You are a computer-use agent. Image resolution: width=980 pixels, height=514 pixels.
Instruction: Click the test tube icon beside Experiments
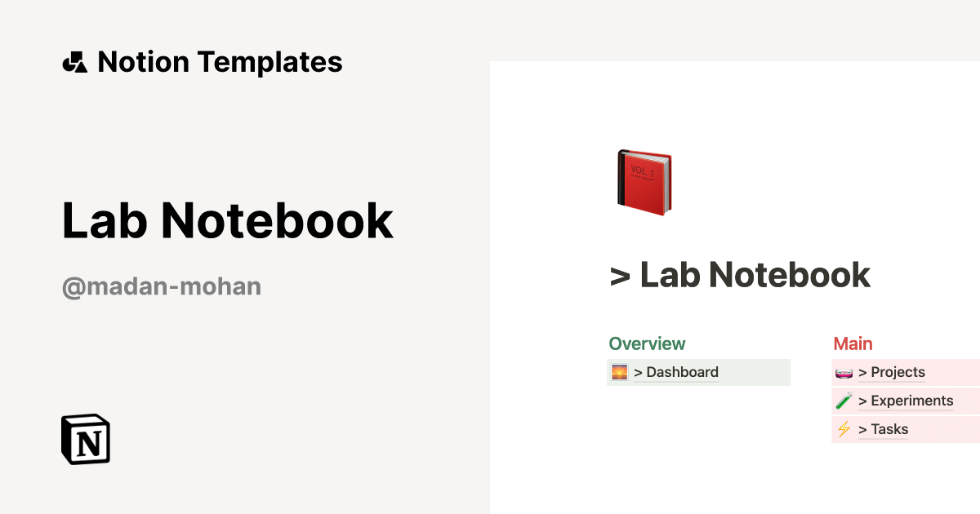tap(844, 401)
